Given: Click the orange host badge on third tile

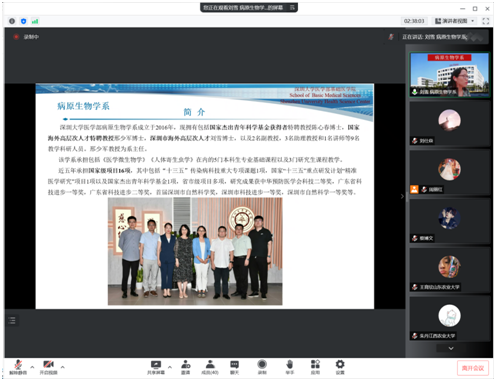Looking at the screenshot, I should (414, 189).
